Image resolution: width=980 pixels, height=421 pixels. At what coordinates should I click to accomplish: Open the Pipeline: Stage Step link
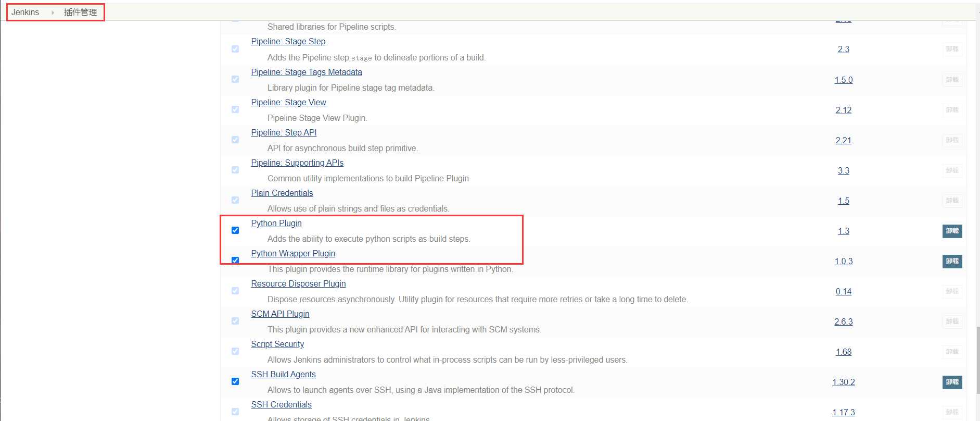tap(288, 41)
